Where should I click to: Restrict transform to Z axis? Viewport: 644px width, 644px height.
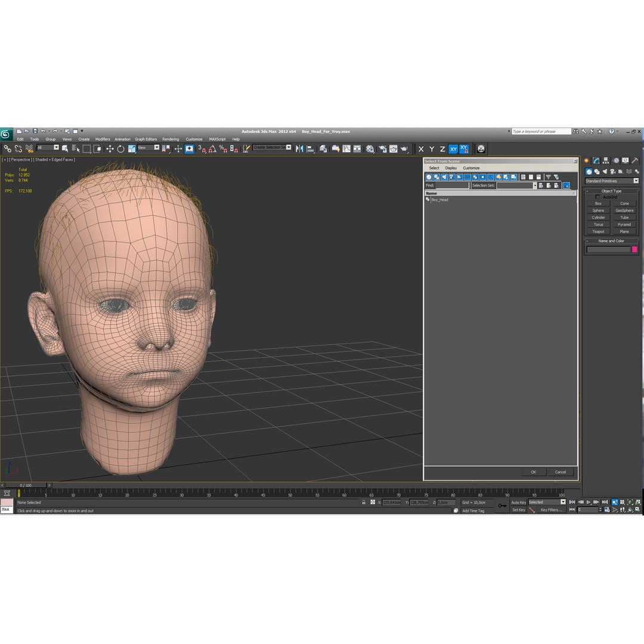point(442,149)
